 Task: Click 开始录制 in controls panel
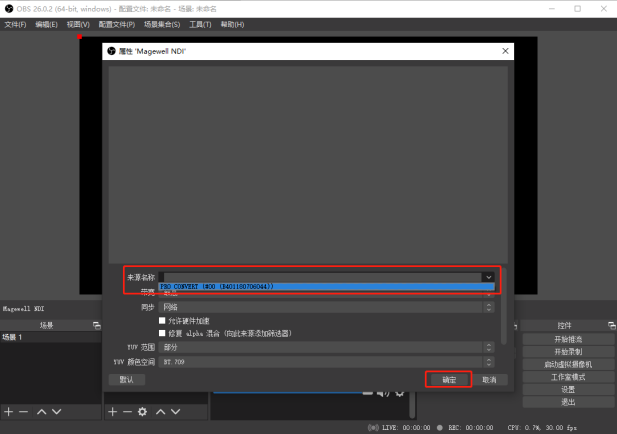(568, 352)
